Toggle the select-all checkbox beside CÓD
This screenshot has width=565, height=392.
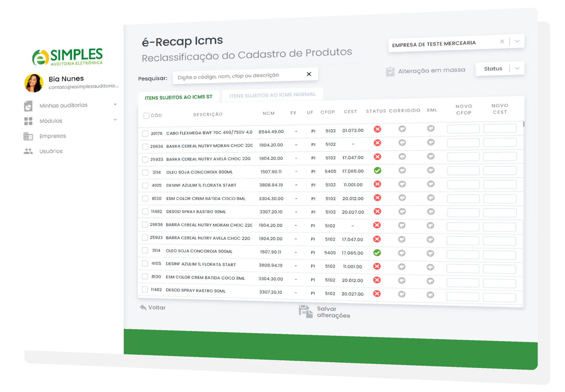coord(146,116)
